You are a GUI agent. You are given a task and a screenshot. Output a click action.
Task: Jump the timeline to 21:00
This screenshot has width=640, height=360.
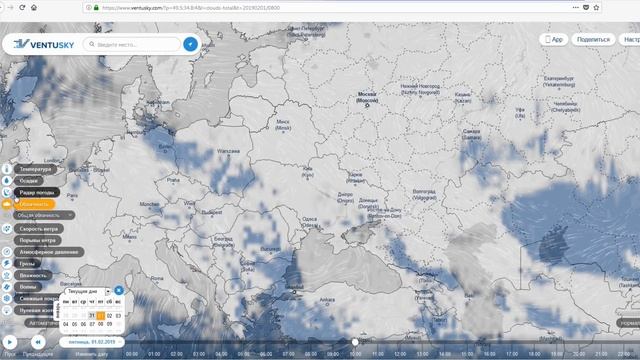point(601,354)
